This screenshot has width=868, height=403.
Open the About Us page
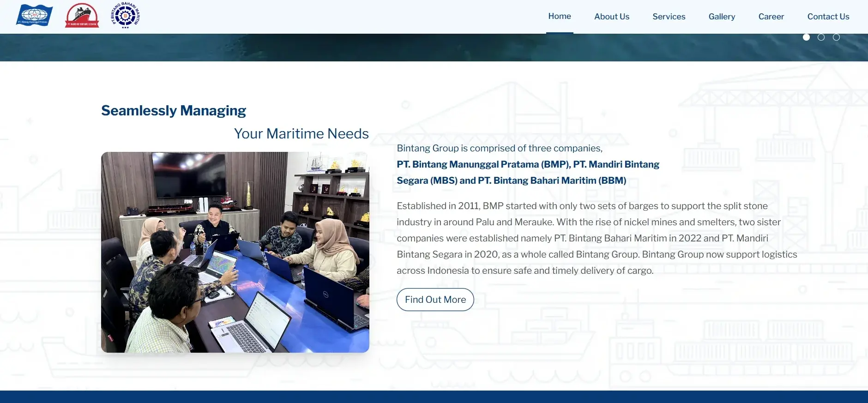coord(612,17)
